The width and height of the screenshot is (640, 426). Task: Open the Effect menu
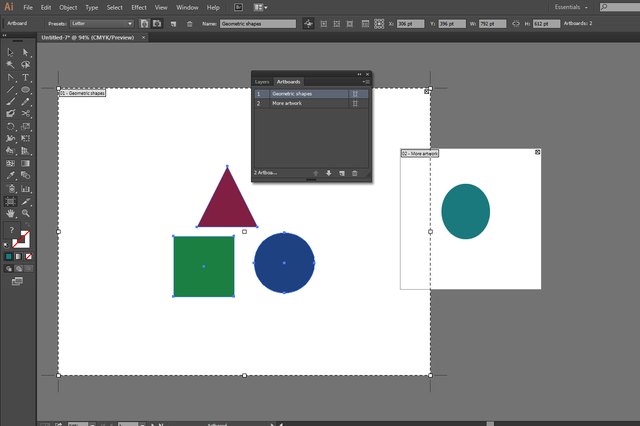click(x=139, y=7)
